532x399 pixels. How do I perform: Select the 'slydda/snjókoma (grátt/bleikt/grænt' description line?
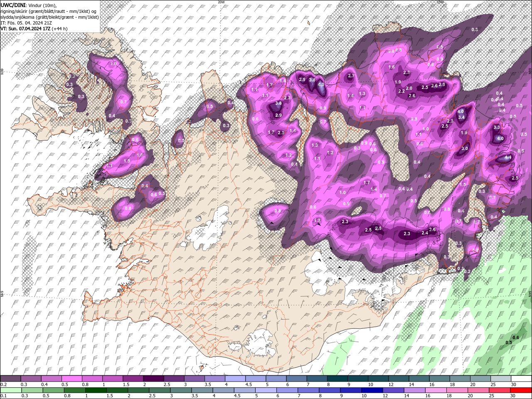click(49, 17)
